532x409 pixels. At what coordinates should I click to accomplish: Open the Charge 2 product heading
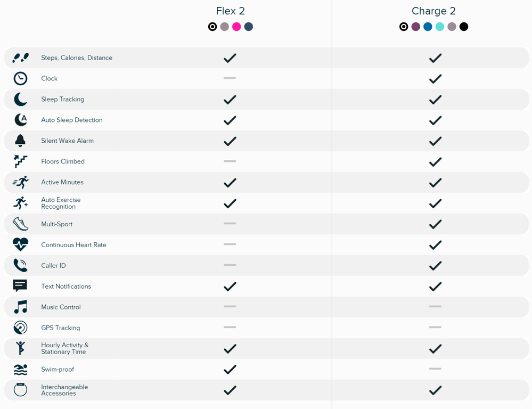[433, 11]
